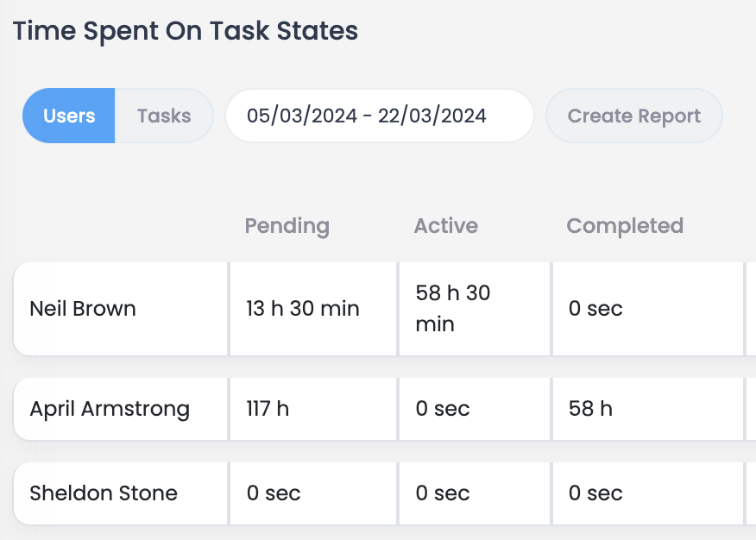
Task: Click Sheldon Stone's Completed 0 sec cell
Action: coord(595,493)
